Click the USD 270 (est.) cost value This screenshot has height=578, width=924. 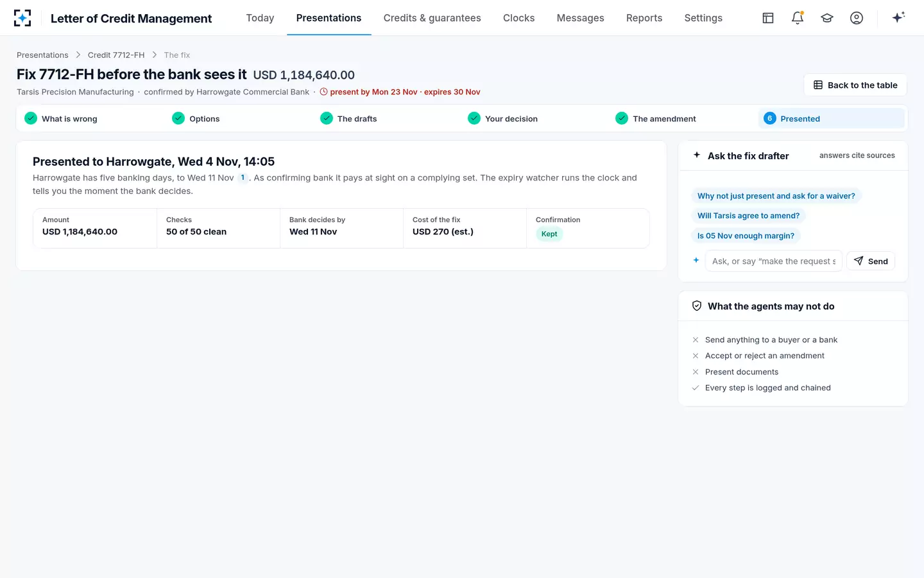coord(443,232)
